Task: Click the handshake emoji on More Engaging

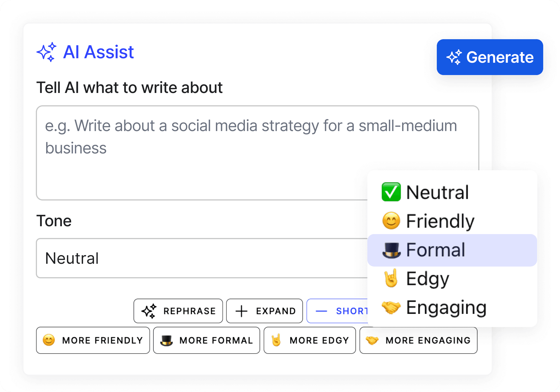Action: coord(372,340)
